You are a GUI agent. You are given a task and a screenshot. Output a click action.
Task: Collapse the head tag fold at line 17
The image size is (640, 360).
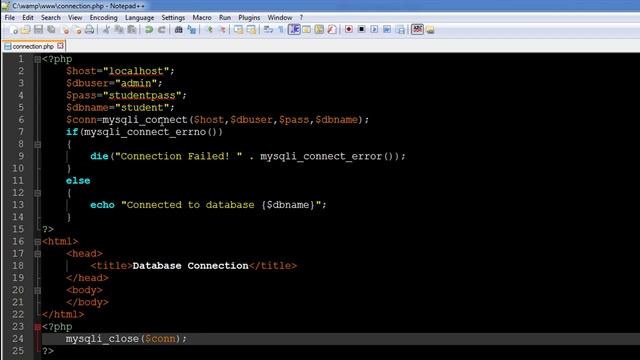pyautogui.click(x=38, y=254)
